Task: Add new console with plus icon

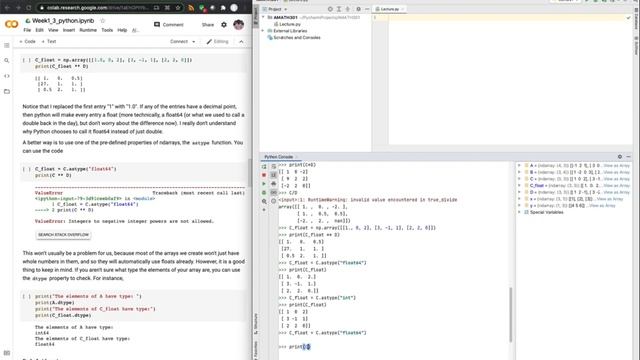Action: pos(264,210)
